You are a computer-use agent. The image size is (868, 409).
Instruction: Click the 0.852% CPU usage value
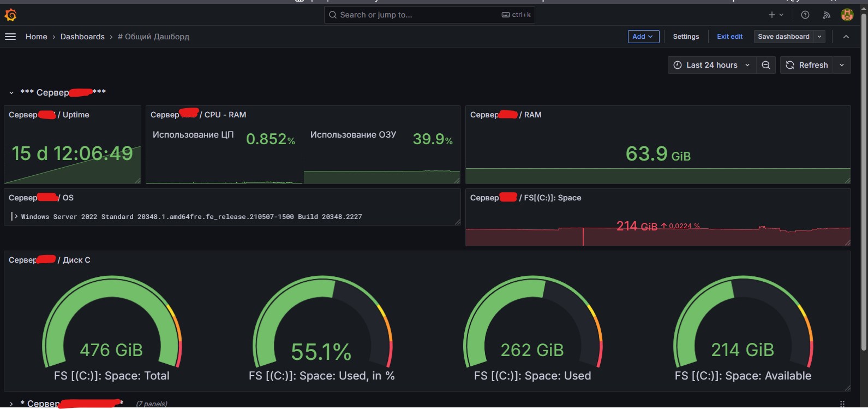tap(271, 139)
